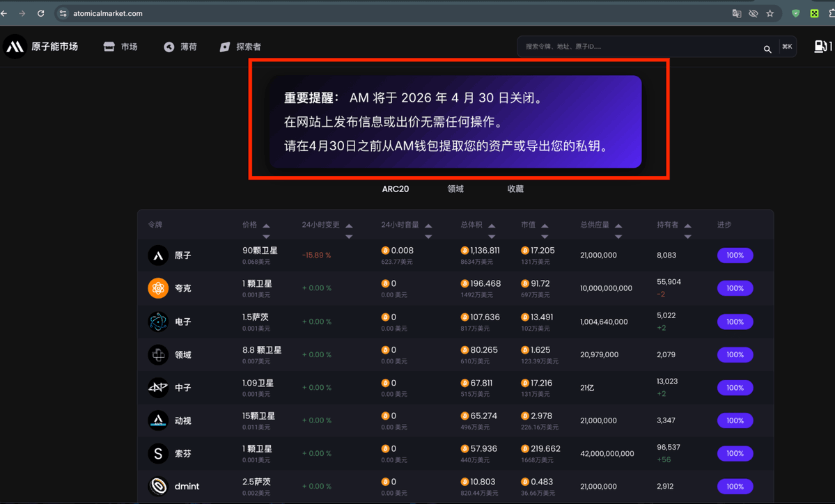Click the 100% progress badge on dmint row

click(x=735, y=486)
